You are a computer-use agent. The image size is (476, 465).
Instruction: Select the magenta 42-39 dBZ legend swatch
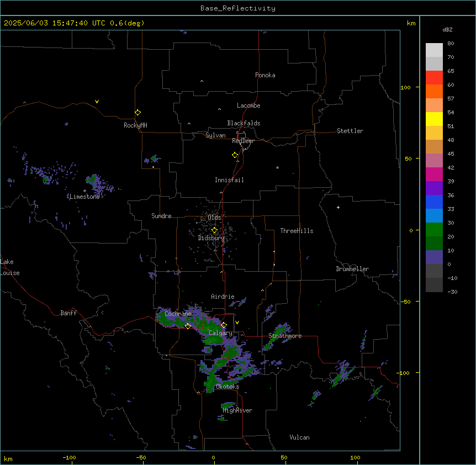[434, 174]
